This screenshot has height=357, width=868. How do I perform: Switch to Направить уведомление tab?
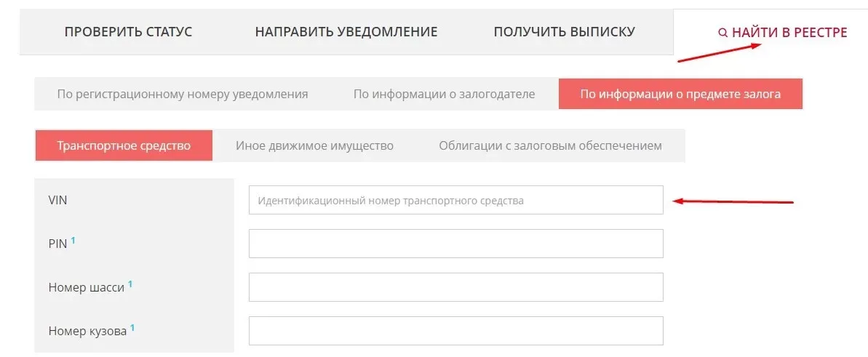tap(346, 32)
